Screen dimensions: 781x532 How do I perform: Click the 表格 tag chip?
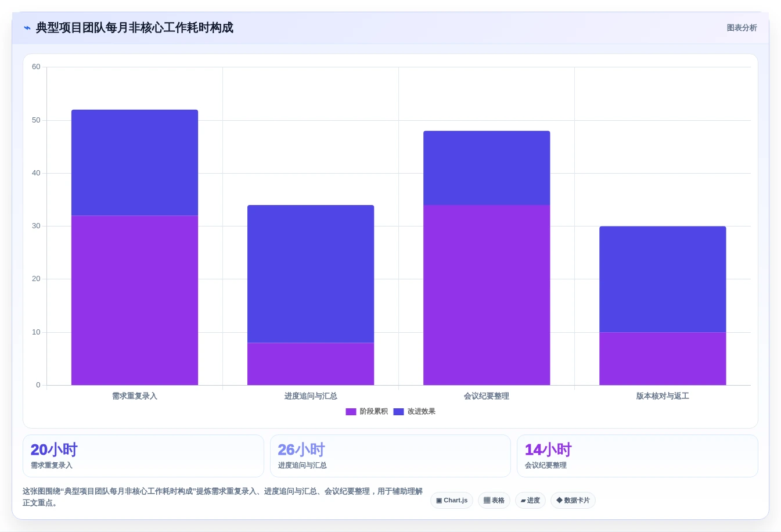(494, 500)
